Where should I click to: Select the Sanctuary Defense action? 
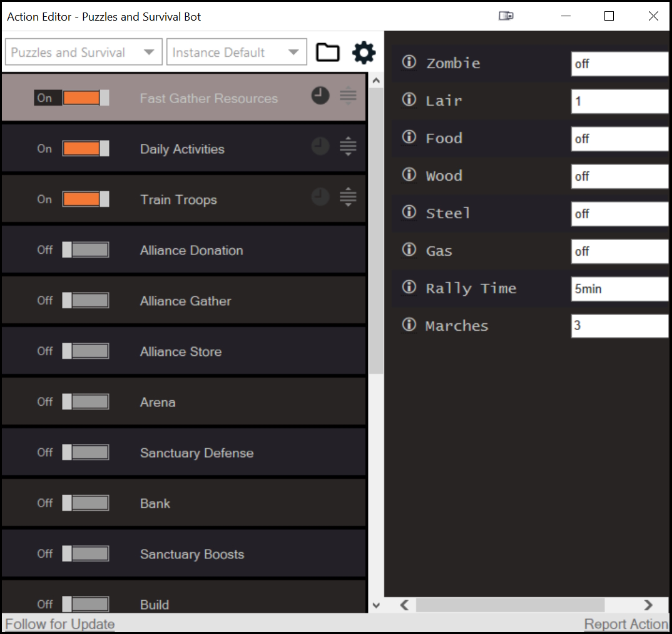pyautogui.click(x=184, y=452)
